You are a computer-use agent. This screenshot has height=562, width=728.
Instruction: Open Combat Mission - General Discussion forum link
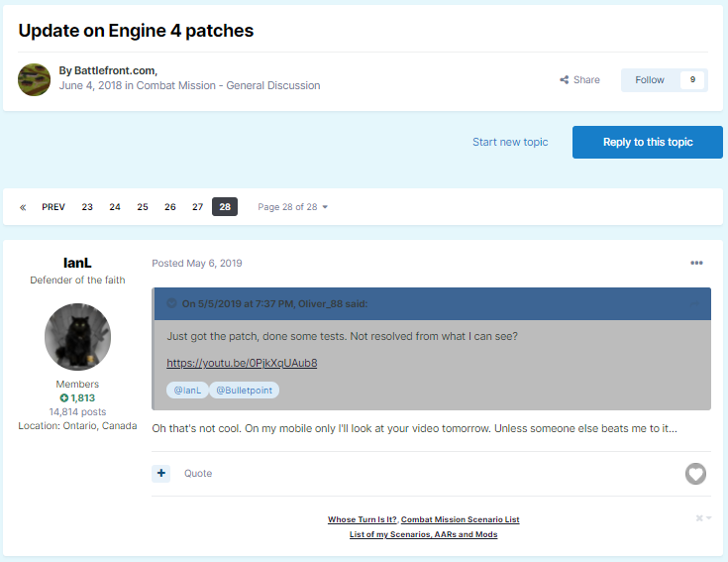pos(228,86)
